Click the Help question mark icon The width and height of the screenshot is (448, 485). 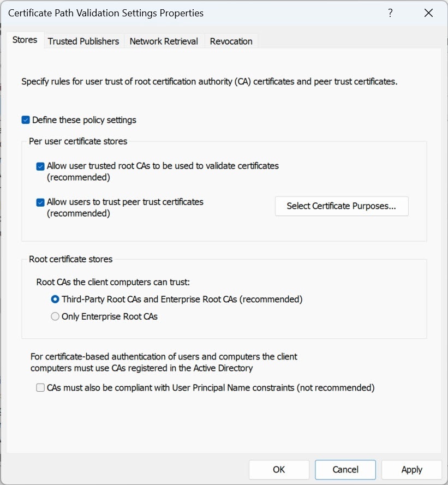391,13
